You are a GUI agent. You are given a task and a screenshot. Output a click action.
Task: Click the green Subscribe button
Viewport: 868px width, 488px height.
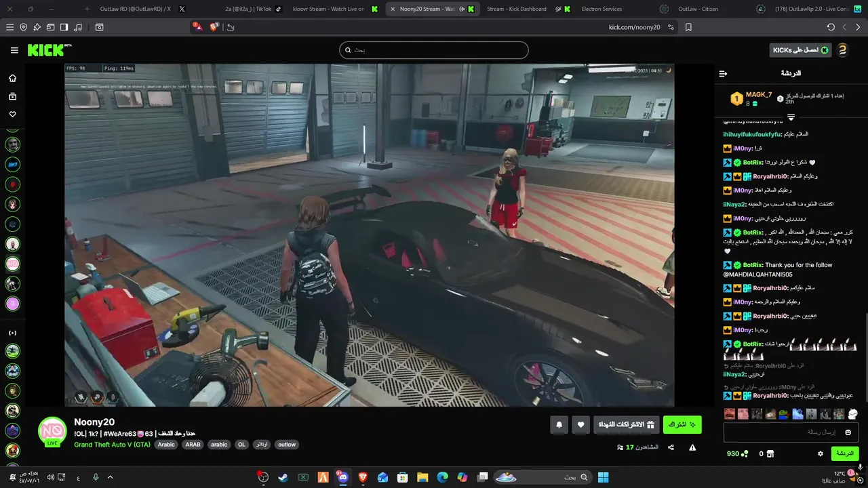tap(682, 425)
